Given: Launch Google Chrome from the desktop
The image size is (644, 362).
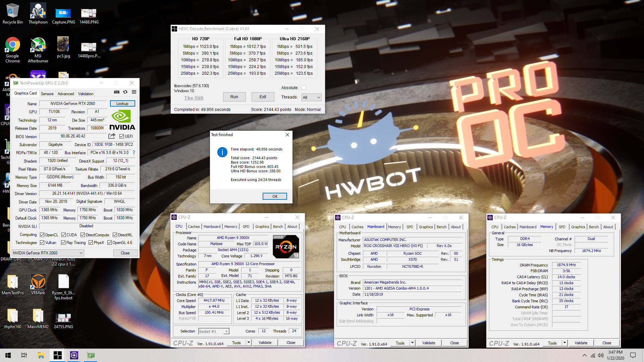Looking at the screenshot, I should coord(12,50).
